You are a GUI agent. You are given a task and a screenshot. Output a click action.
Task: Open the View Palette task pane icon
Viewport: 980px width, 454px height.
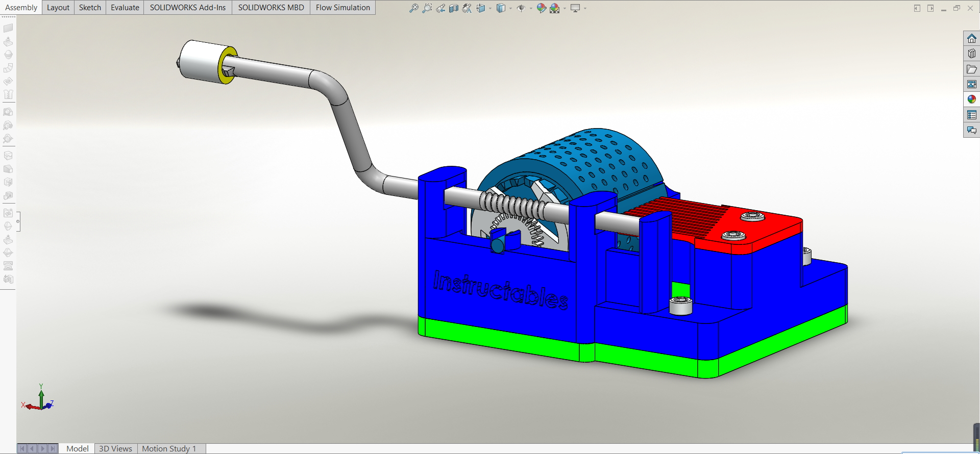[x=971, y=84]
